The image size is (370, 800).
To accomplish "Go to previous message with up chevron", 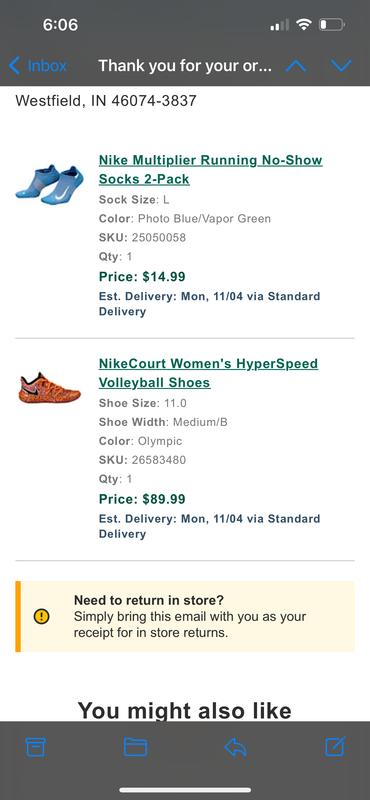I will (x=295, y=66).
